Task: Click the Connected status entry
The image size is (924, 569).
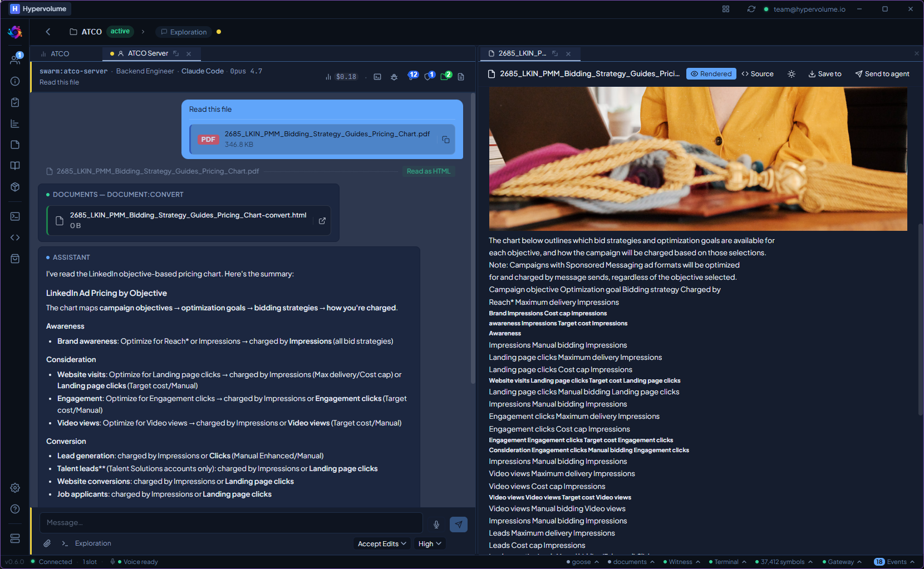Action: click(52, 562)
